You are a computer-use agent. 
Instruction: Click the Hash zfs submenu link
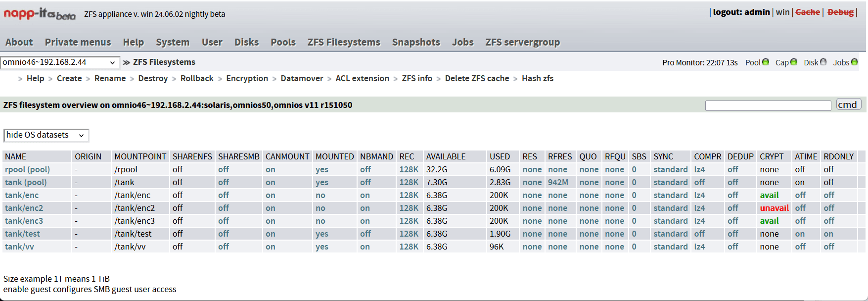tap(537, 78)
